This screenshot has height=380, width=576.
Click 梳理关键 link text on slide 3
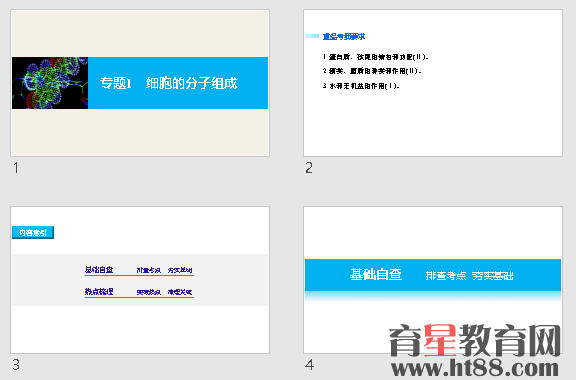coord(180,292)
